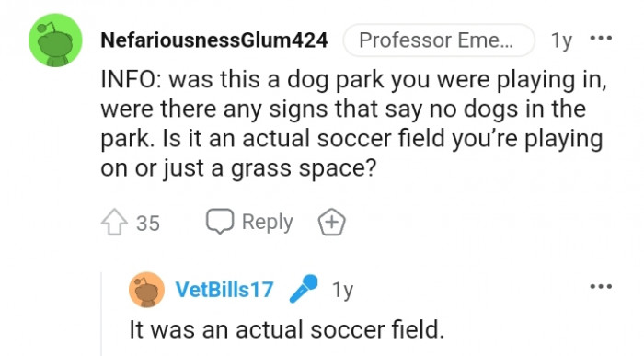Open VetBills17's orange avatar
The width and height of the screenshot is (644, 356).
tap(146, 290)
